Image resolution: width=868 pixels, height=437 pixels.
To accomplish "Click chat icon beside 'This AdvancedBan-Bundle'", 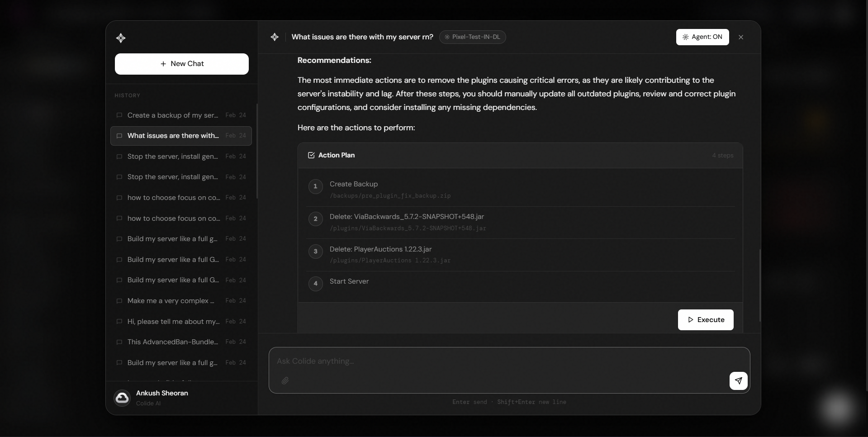I will (119, 342).
